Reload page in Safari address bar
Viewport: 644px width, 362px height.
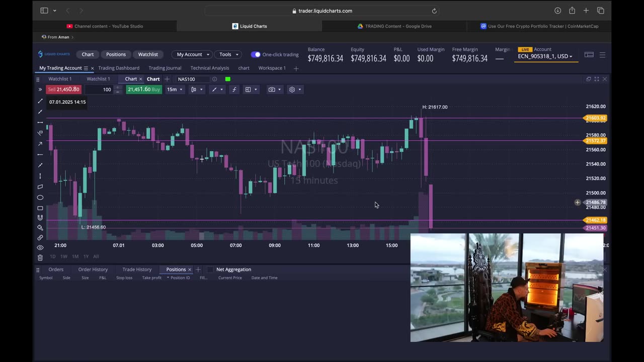click(x=434, y=11)
